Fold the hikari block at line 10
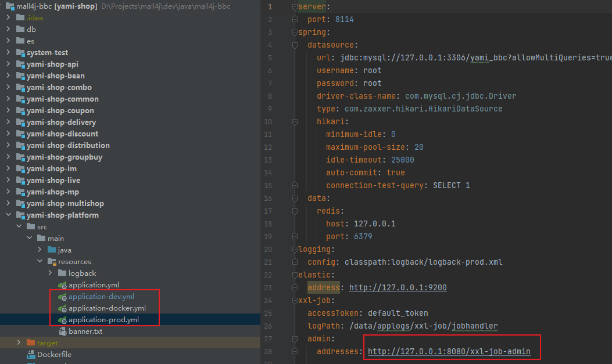Viewport: 612px width, 364px height. tap(295, 122)
